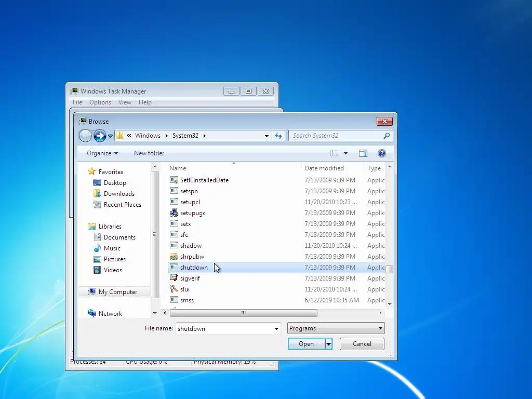Click the Network icon in sidebar
Image resolution: width=532 pixels, height=399 pixels.
point(91,313)
